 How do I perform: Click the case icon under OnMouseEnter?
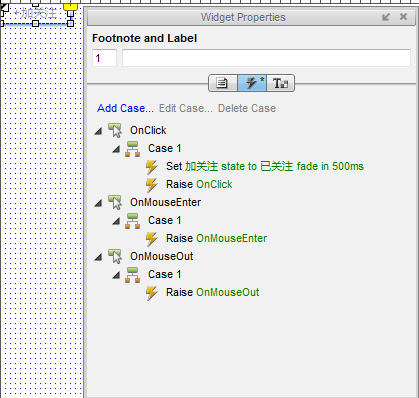point(132,221)
